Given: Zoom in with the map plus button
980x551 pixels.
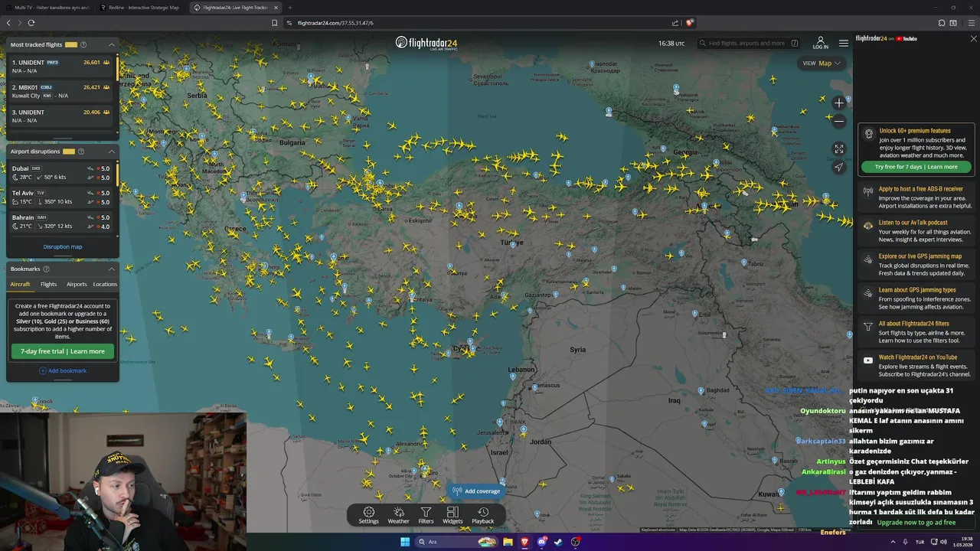Looking at the screenshot, I should [x=839, y=103].
